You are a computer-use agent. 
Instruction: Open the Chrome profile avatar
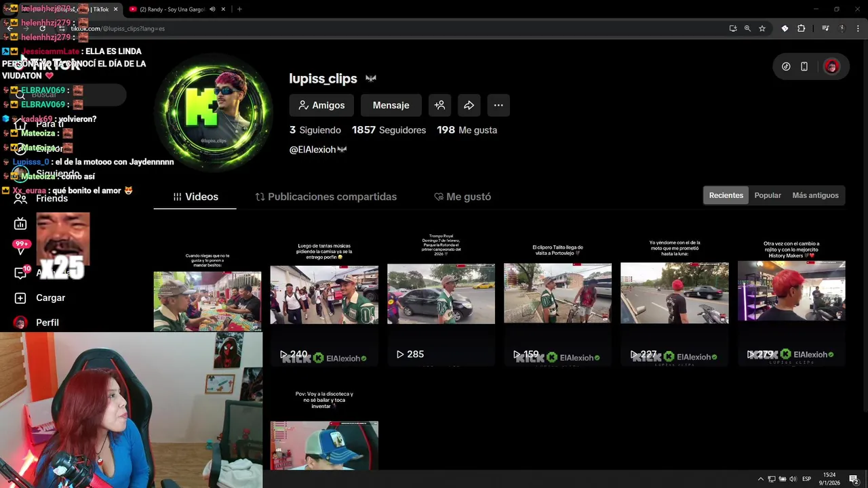click(842, 28)
